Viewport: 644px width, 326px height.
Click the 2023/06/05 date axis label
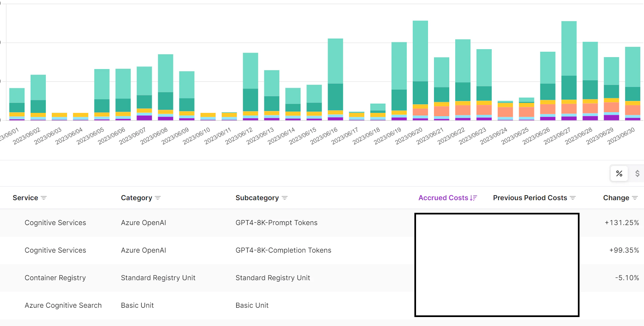(90, 136)
